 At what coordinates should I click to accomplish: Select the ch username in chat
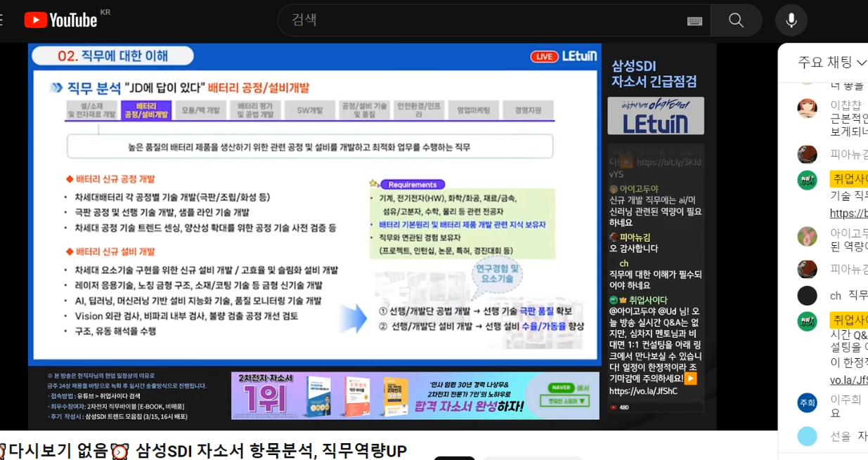pyautogui.click(x=835, y=296)
